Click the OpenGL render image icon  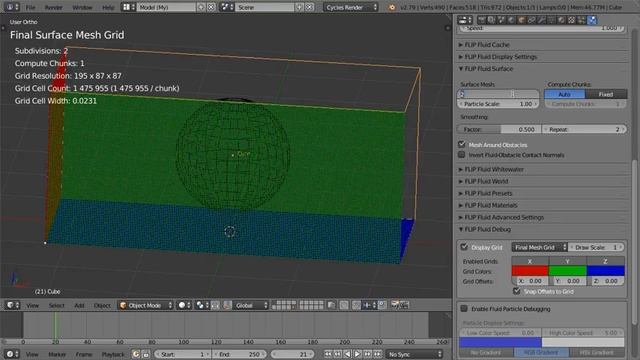[395, 305]
